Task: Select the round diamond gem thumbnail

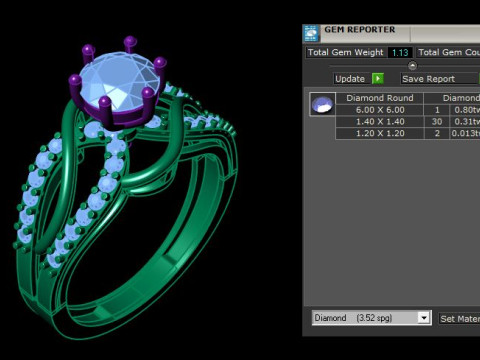Action: (x=322, y=104)
